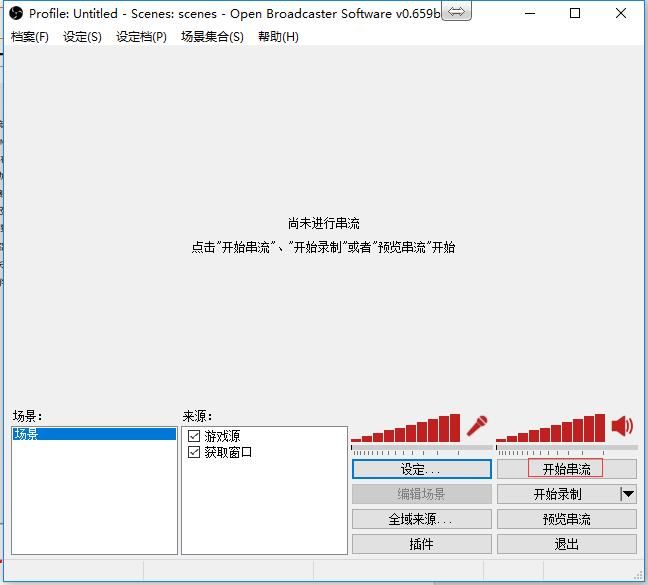The height and width of the screenshot is (585, 648).
Task: Start streaming with 开始串流 button
Action: [x=567, y=469]
